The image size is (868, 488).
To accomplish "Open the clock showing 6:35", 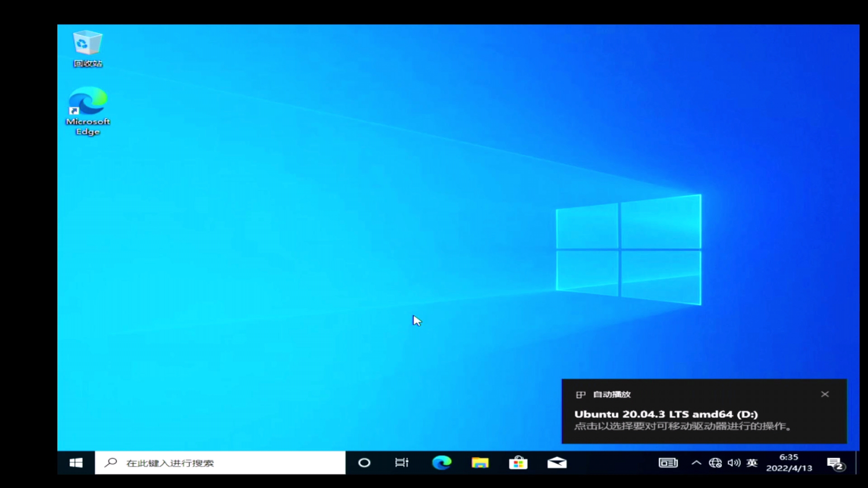I will pos(789,463).
